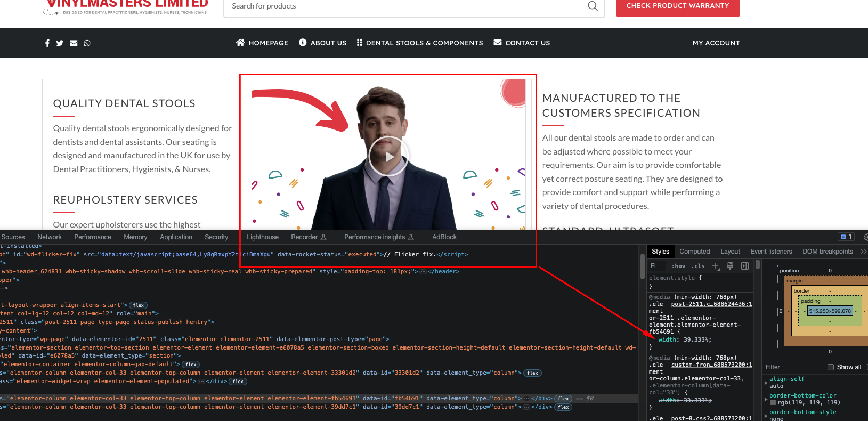
Task: Toggle flex badge on elementor-container row
Action: [191, 365]
